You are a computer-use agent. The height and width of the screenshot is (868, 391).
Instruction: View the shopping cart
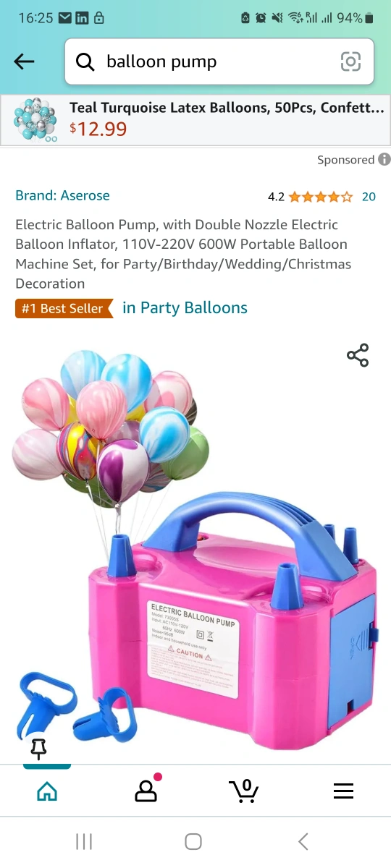point(243,791)
